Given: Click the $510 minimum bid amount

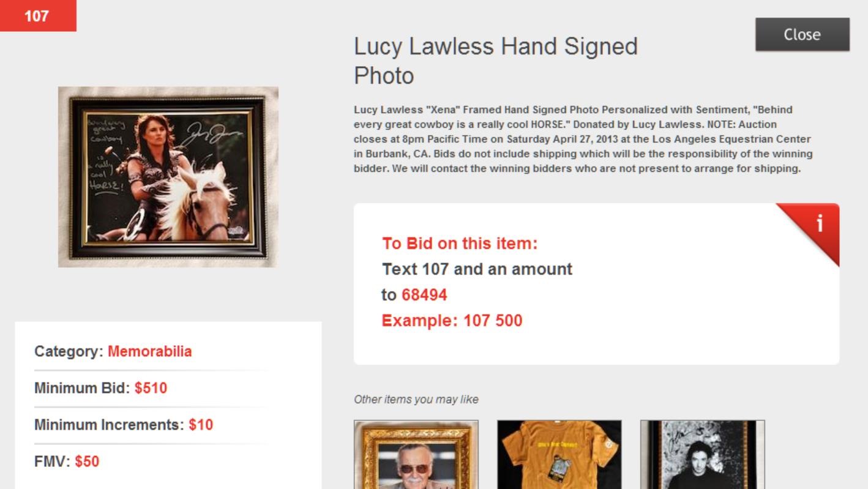Looking at the screenshot, I should [151, 388].
